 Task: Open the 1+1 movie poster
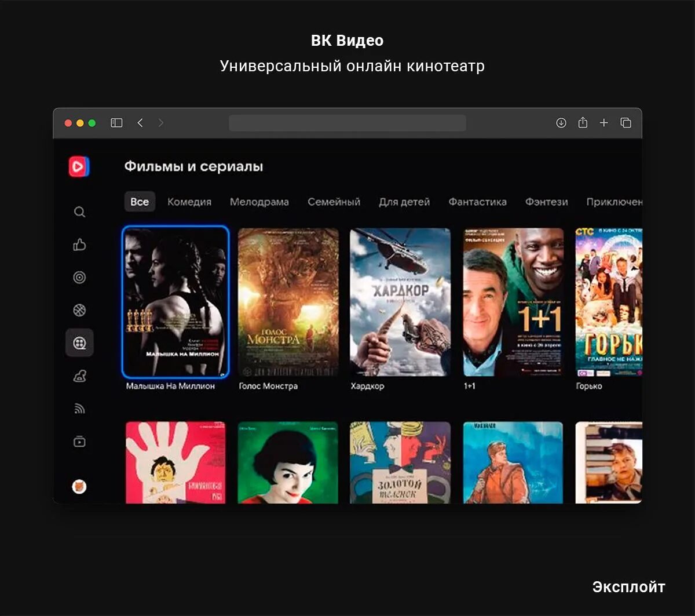point(513,302)
